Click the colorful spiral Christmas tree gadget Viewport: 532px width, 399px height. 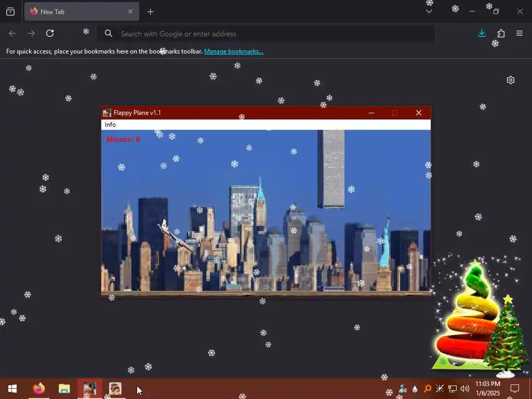(x=468, y=315)
